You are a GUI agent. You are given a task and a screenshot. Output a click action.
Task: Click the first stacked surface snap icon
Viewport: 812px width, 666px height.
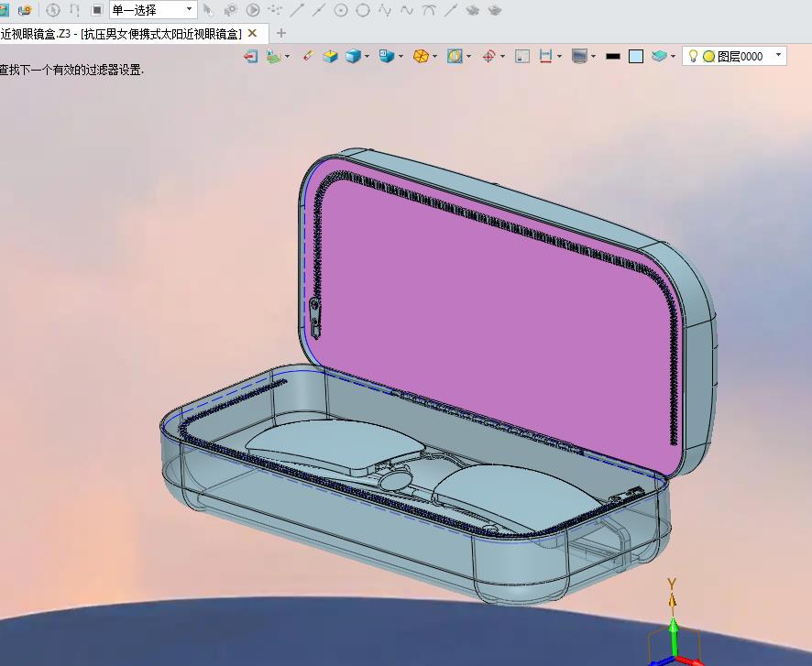(x=472, y=10)
